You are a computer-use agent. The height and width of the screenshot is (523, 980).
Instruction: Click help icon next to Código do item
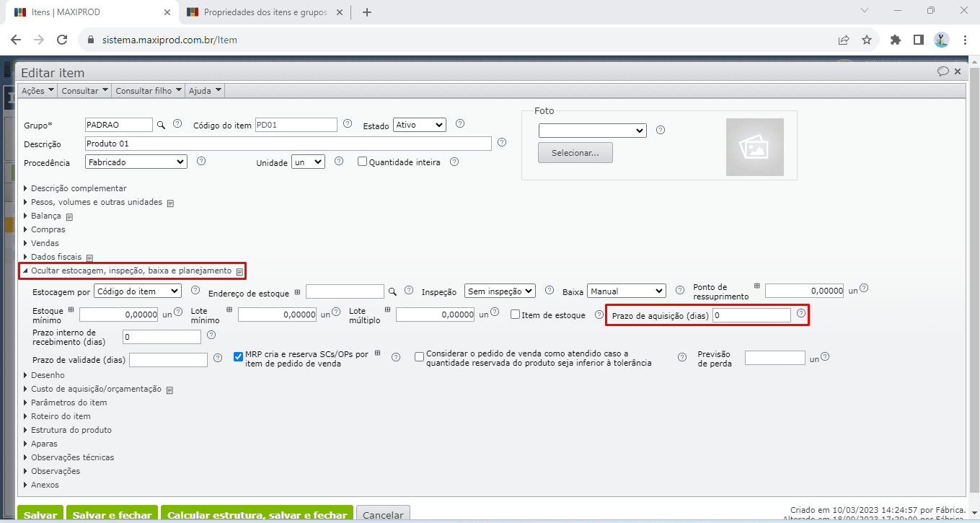point(348,123)
